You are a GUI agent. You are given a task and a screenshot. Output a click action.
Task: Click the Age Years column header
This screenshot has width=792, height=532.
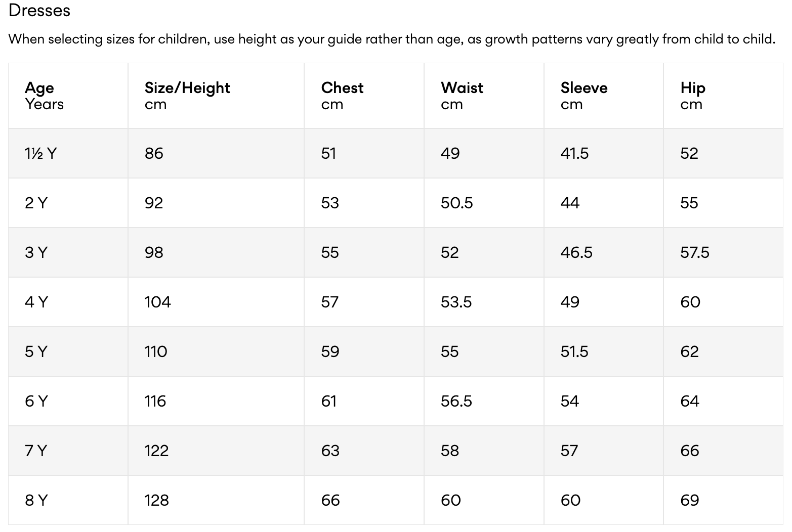(x=45, y=96)
